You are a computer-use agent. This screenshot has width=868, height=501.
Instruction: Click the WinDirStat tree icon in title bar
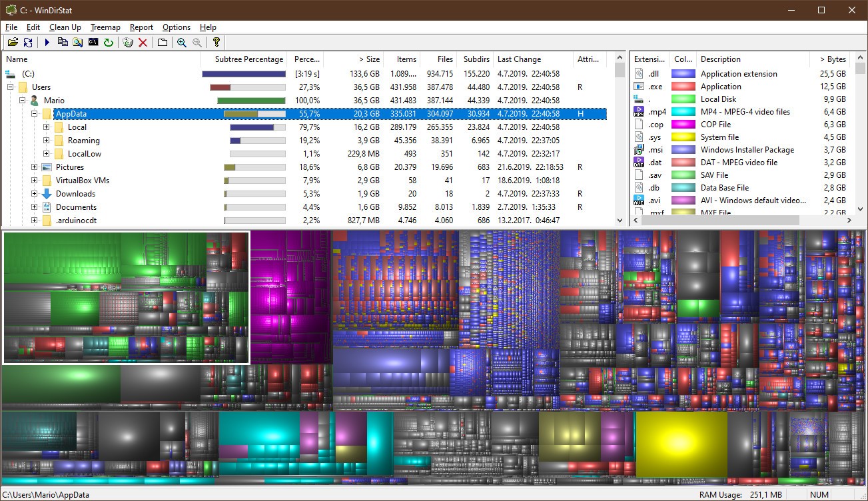[11, 10]
